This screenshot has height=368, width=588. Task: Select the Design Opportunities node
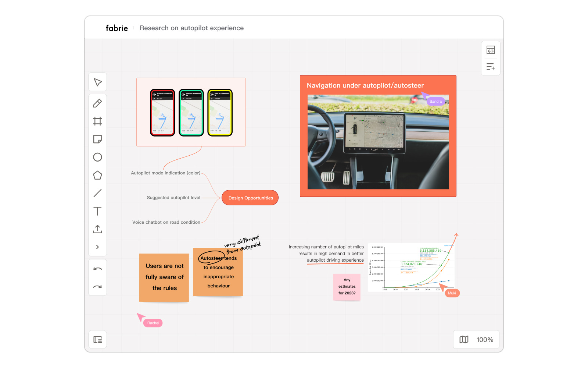(x=250, y=198)
